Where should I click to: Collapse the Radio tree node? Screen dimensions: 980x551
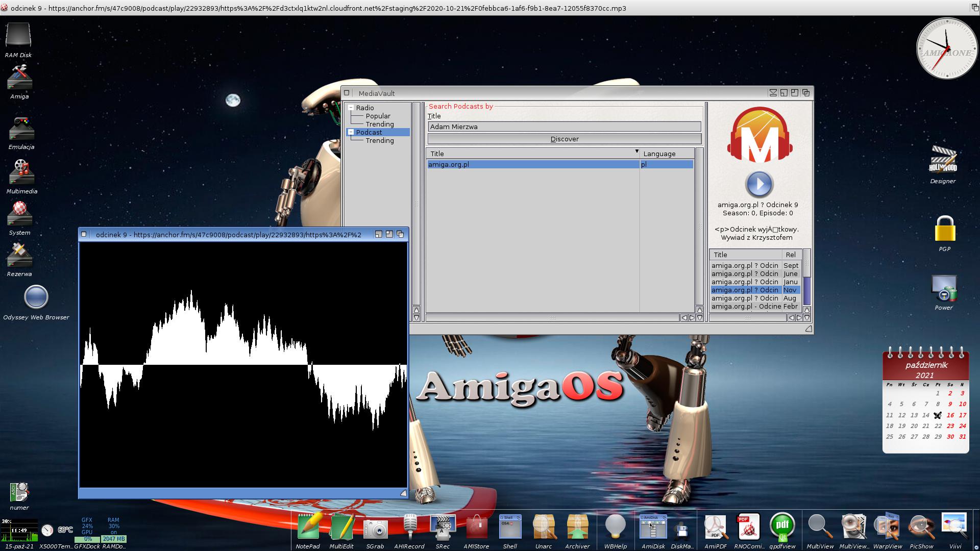(x=351, y=108)
